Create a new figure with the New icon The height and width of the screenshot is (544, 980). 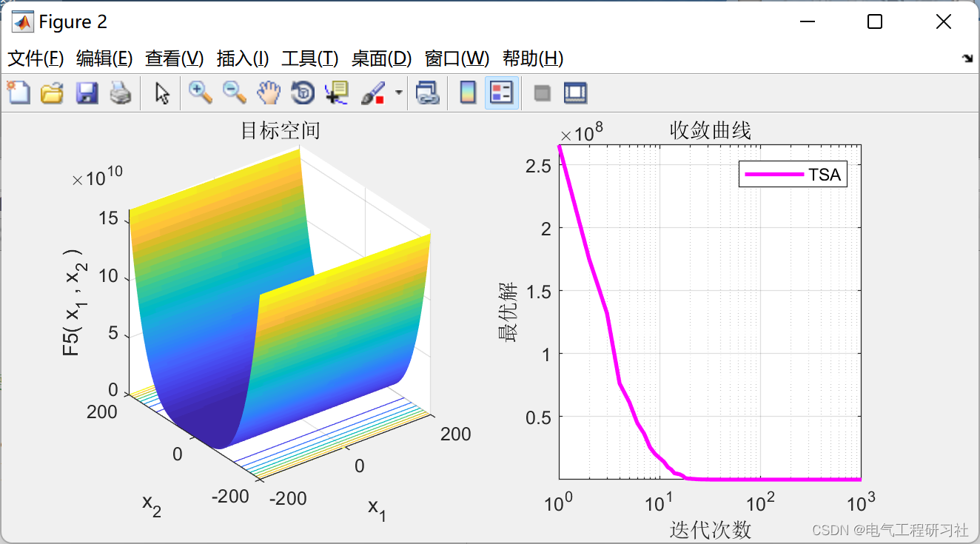coord(17,93)
